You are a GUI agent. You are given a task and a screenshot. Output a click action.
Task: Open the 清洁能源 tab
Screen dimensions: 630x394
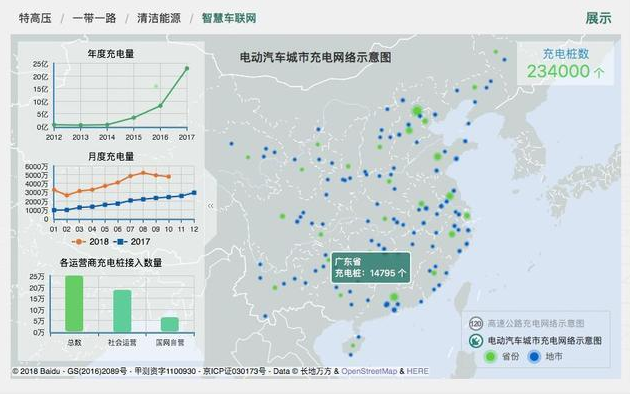(159, 18)
